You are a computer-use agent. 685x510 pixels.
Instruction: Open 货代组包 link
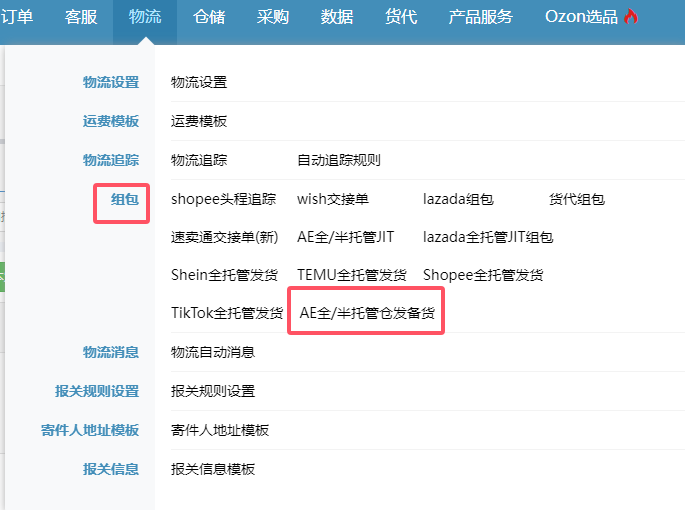click(x=577, y=199)
